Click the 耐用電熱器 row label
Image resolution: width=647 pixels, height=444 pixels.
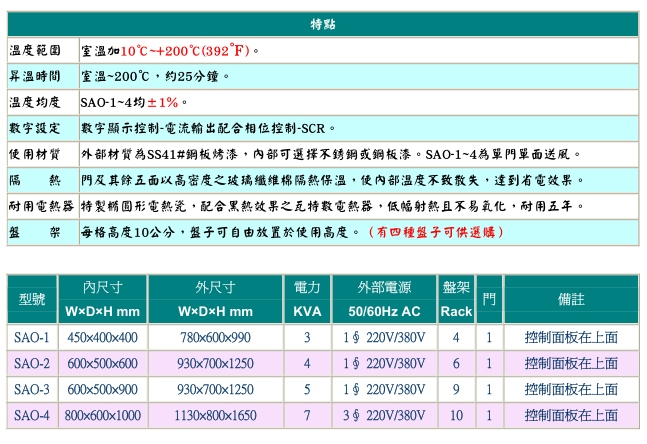click(41, 206)
